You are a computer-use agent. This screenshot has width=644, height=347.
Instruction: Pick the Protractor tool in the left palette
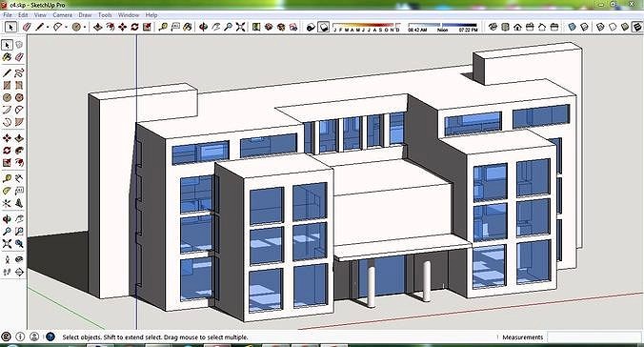7,192
